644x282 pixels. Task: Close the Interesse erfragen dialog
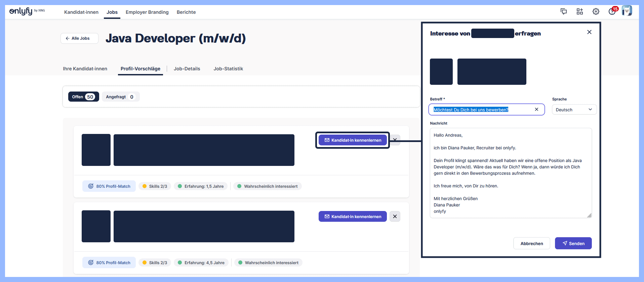[x=589, y=32]
